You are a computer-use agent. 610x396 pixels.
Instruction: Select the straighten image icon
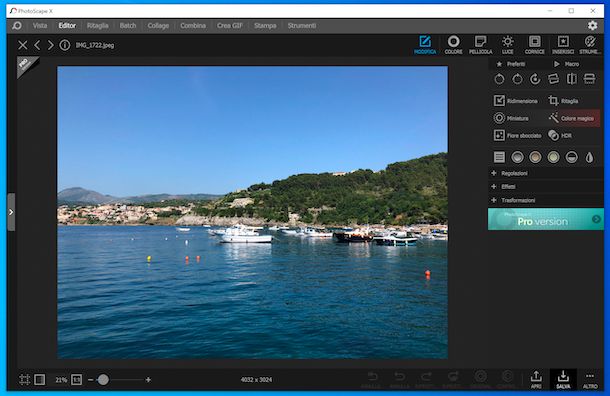click(x=553, y=79)
